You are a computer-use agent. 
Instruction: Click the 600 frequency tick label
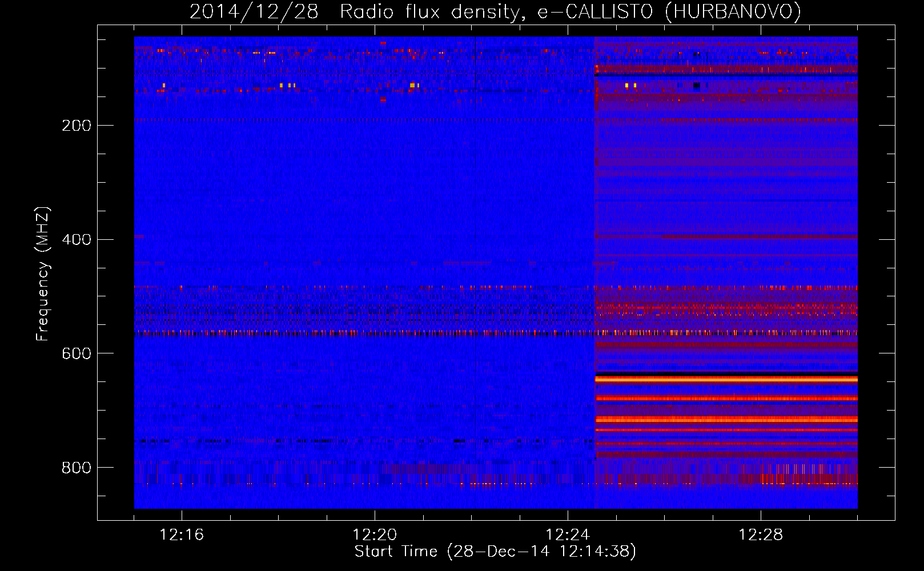click(77, 353)
